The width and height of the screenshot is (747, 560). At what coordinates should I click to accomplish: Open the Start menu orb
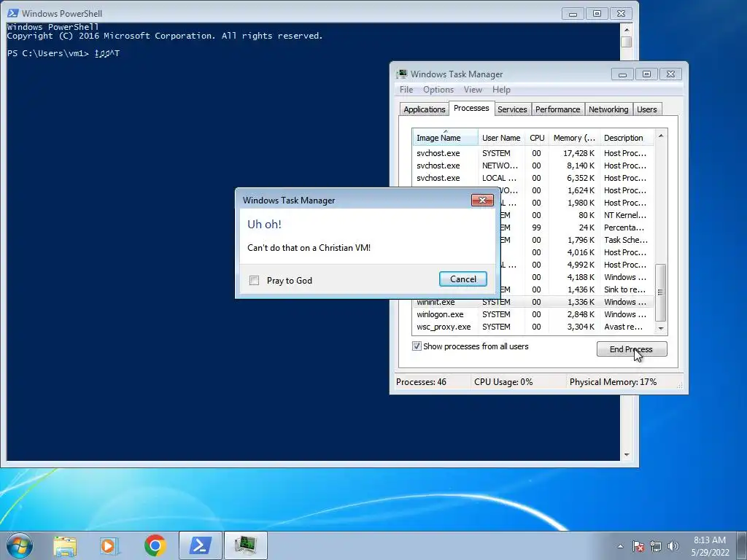click(19, 545)
